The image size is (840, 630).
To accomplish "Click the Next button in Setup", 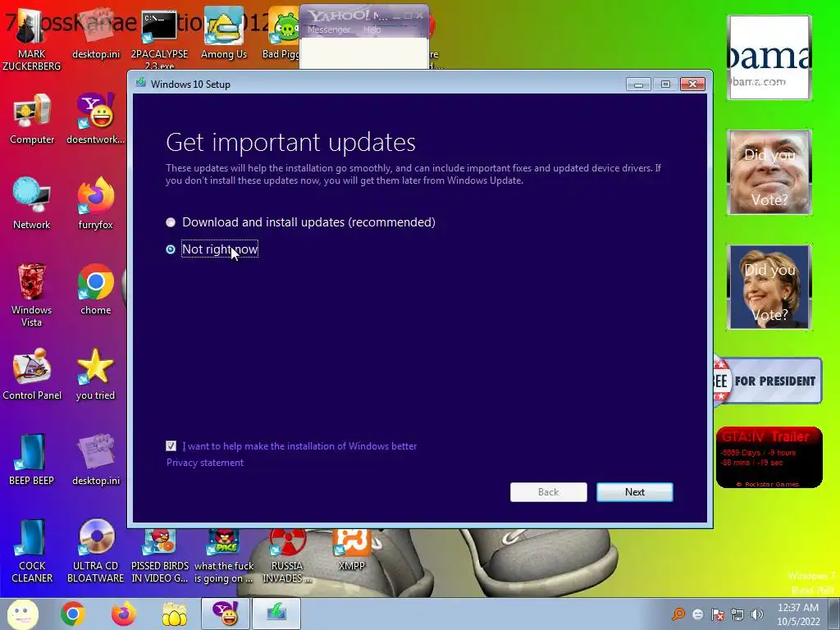I will [x=635, y=492].
